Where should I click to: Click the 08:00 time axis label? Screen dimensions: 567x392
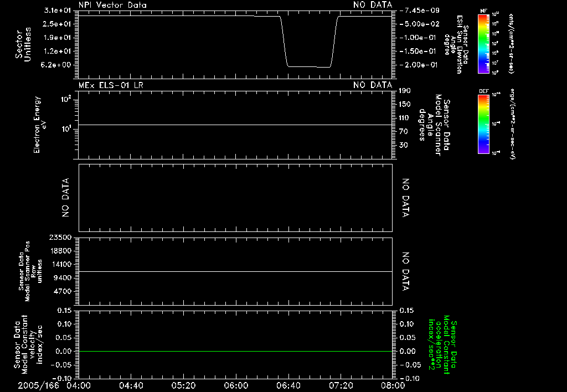coord(393,385)
